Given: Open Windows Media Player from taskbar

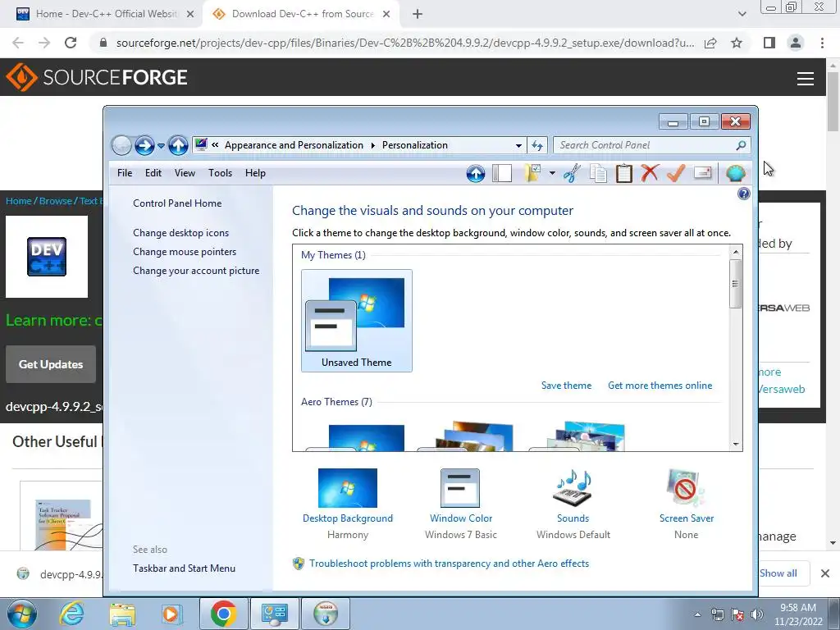Looking at the screenshot, I should (x=171, y=614).
